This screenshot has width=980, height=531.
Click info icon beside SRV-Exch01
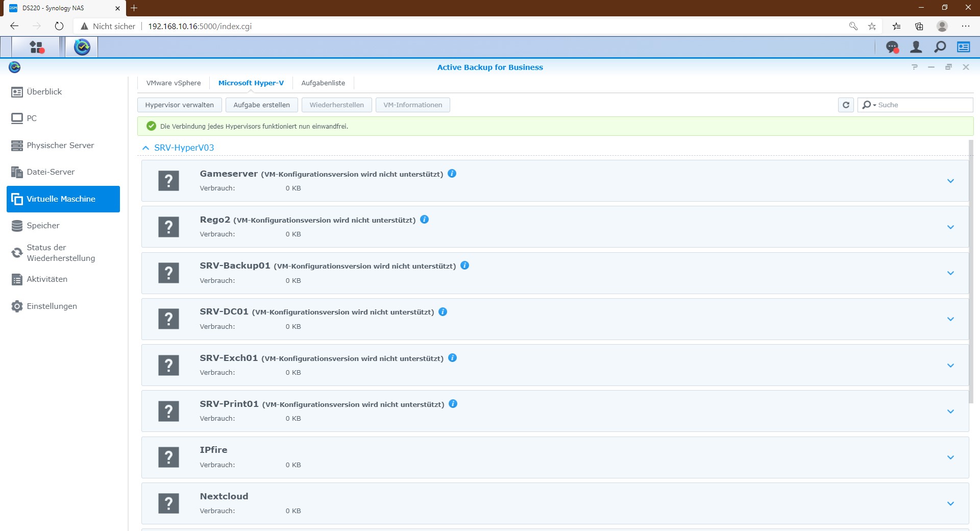tap(452, 358)
